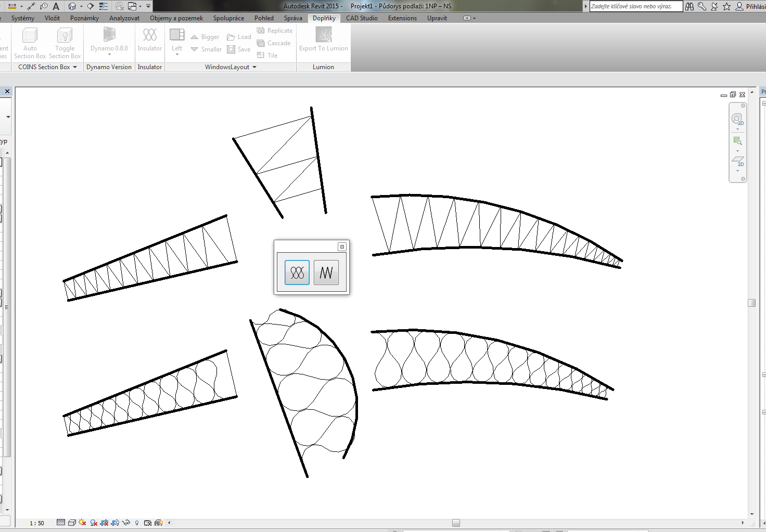Expand the COINS Section Box panel dropdown
Image resolution: width=766 pixels, height=532 pixels.
click(75, 67)
